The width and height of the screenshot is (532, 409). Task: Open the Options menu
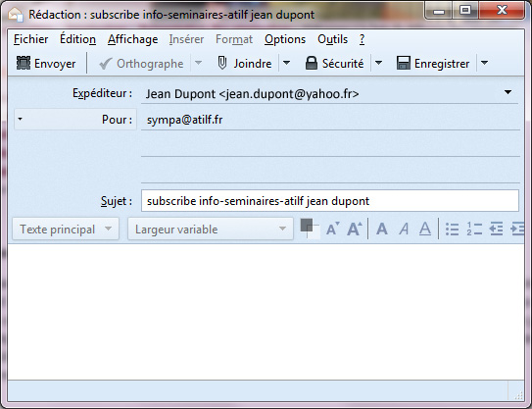[285, 39]
